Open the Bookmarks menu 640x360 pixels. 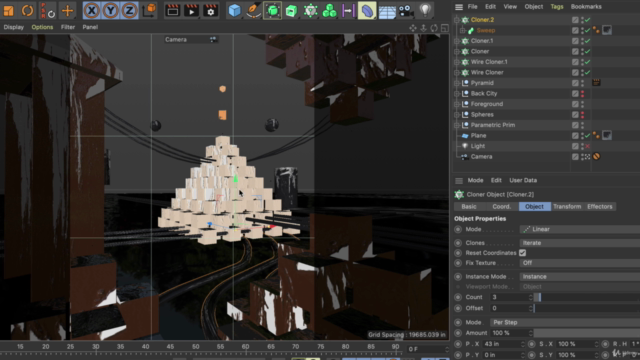click(586, 7)
